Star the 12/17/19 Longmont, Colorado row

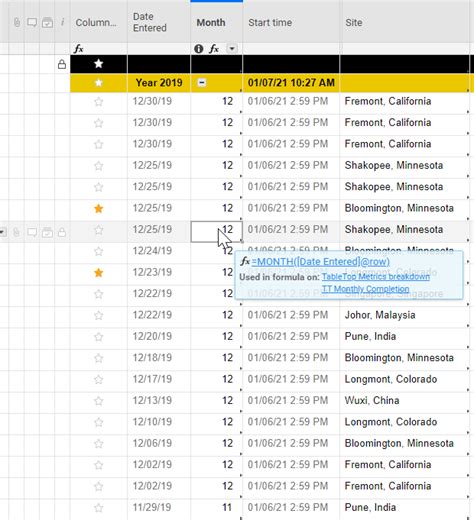coord(98,379)
